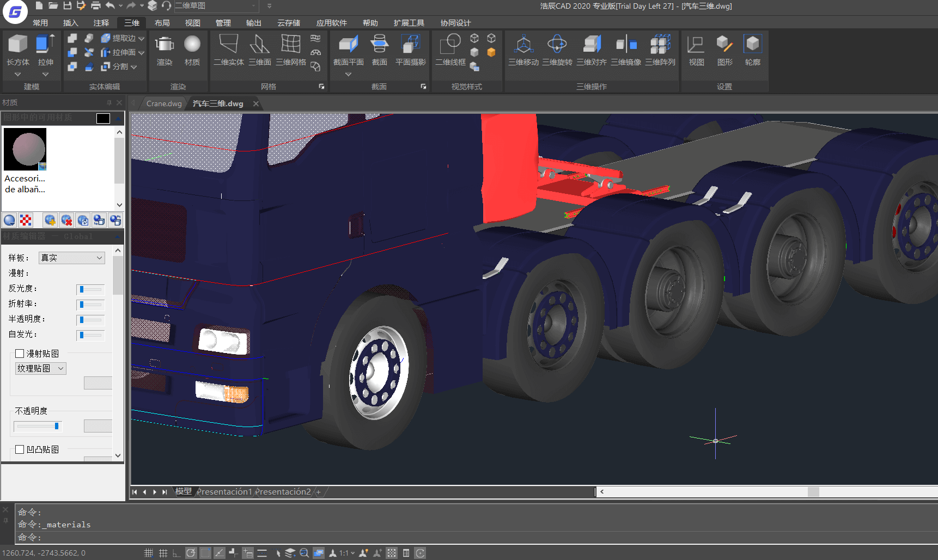Close the 汽车三维.dwg document tab
The width and height of the screenshot is (938, 560).
pos(256,104)
